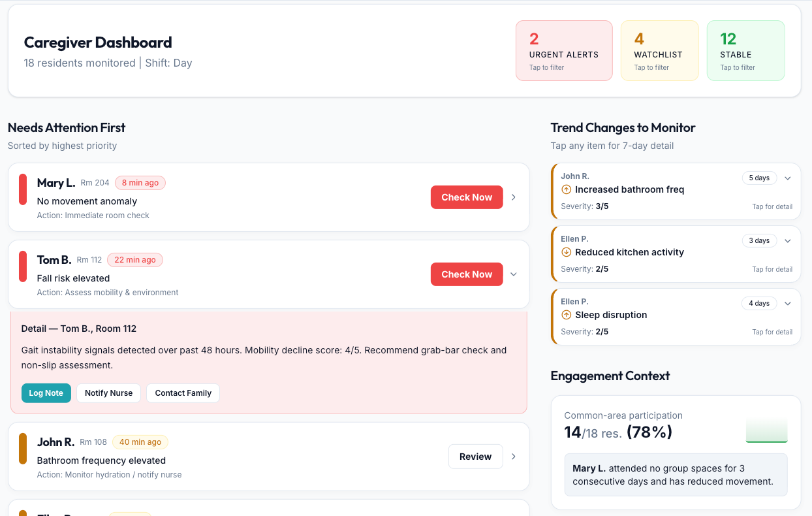The image size is (812, 516).
Task: Click the 4 days badge on Sleep disruption
Action: pyautogui.click(x=759, y=303)
